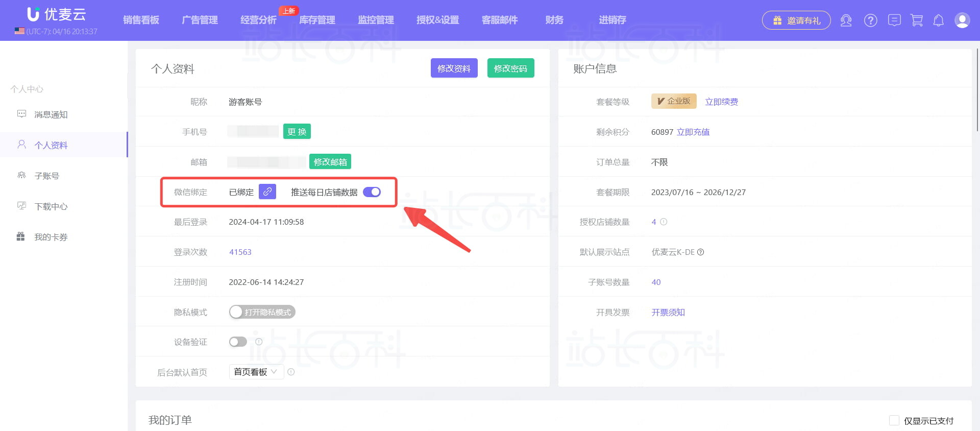Open the user avatar menu

point(962,20)
